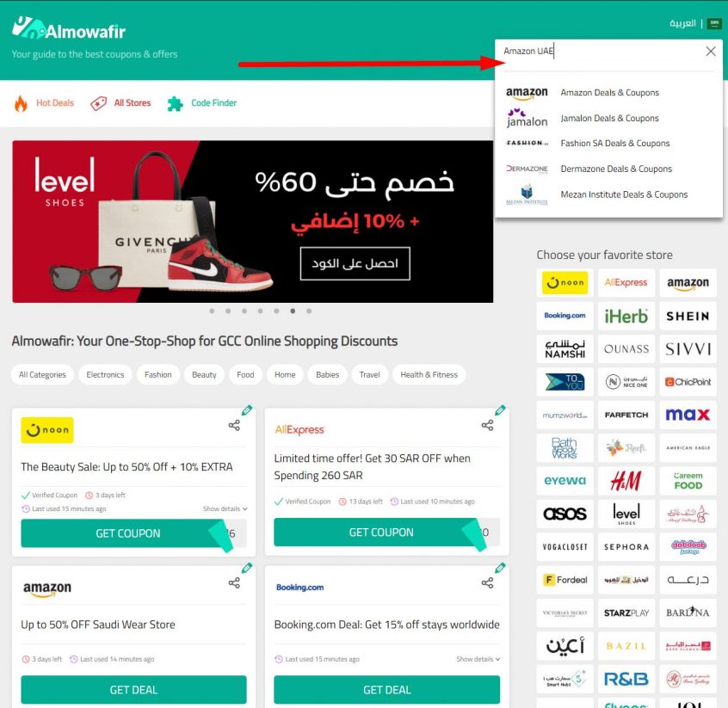
Task: Pick the SHEIN store tile
Action: 688,317
